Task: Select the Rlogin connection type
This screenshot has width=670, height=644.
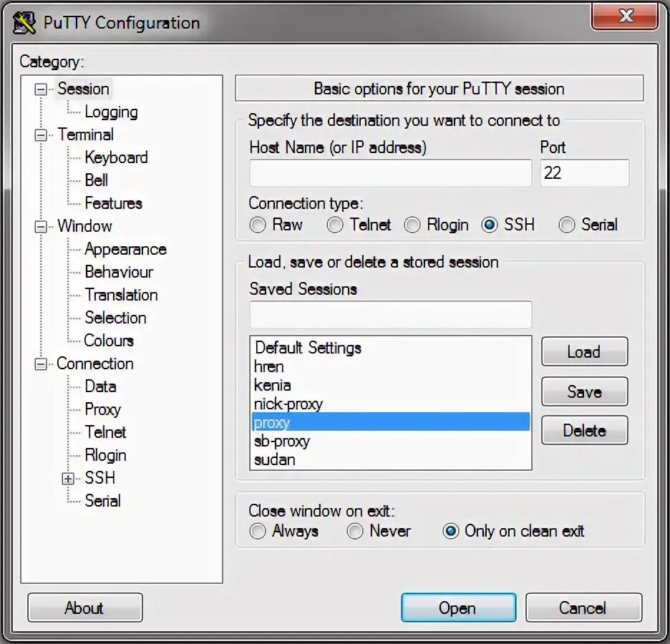Action: coord(412,225)
